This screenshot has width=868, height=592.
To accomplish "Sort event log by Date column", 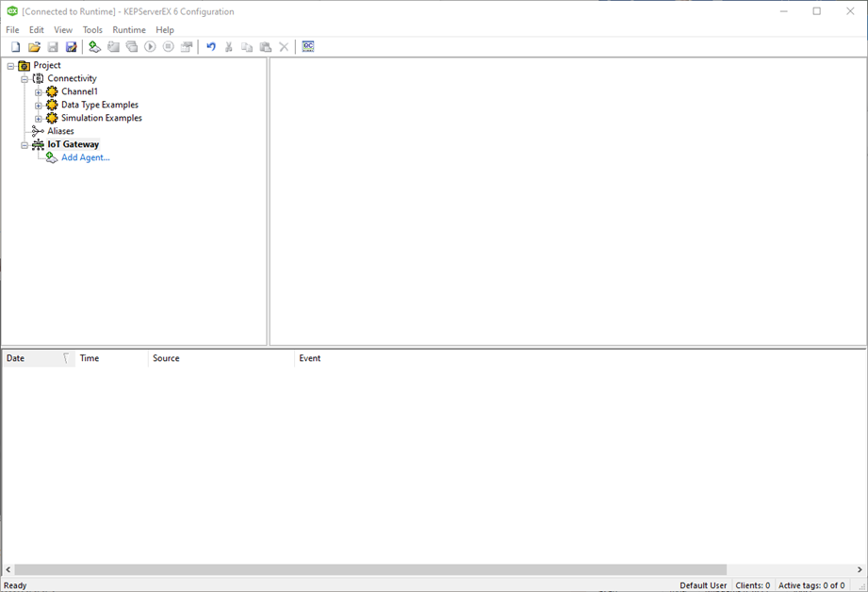I will point(39,358).
